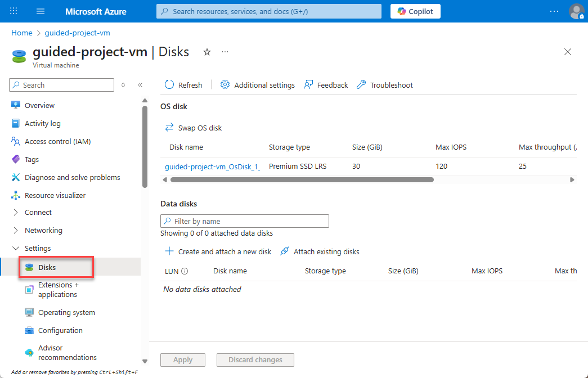
Task: Click the side menu scroll-down arrow
Action: pos(145,362)
